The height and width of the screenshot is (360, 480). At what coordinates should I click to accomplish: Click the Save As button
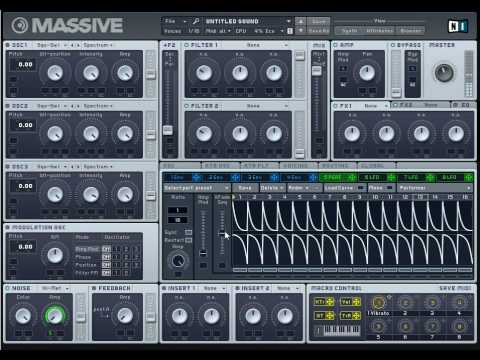318,31
